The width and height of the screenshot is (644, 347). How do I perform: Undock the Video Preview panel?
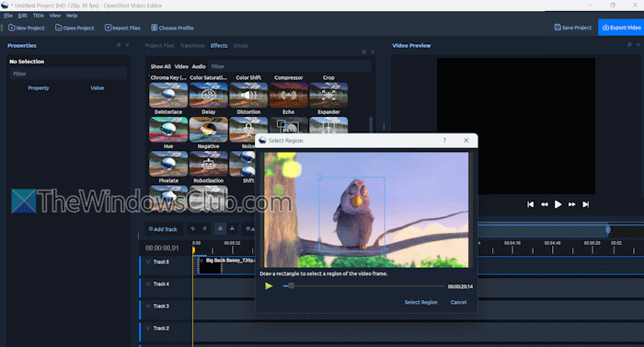pyautogui.click(x=629, y=45)
